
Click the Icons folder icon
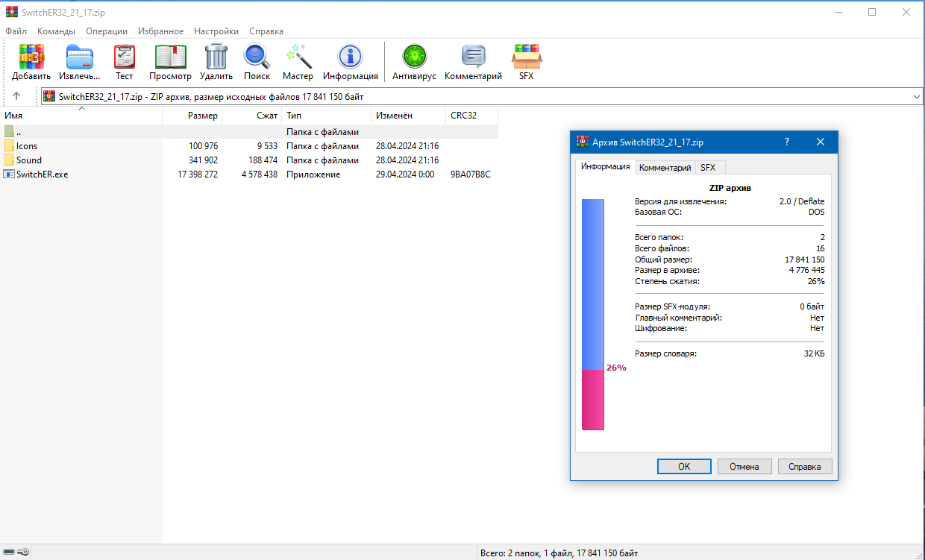(x=9, y=146)
